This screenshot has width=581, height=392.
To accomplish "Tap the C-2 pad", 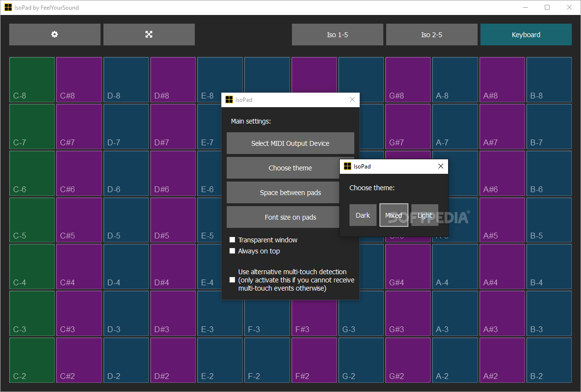I will point(32,361).
